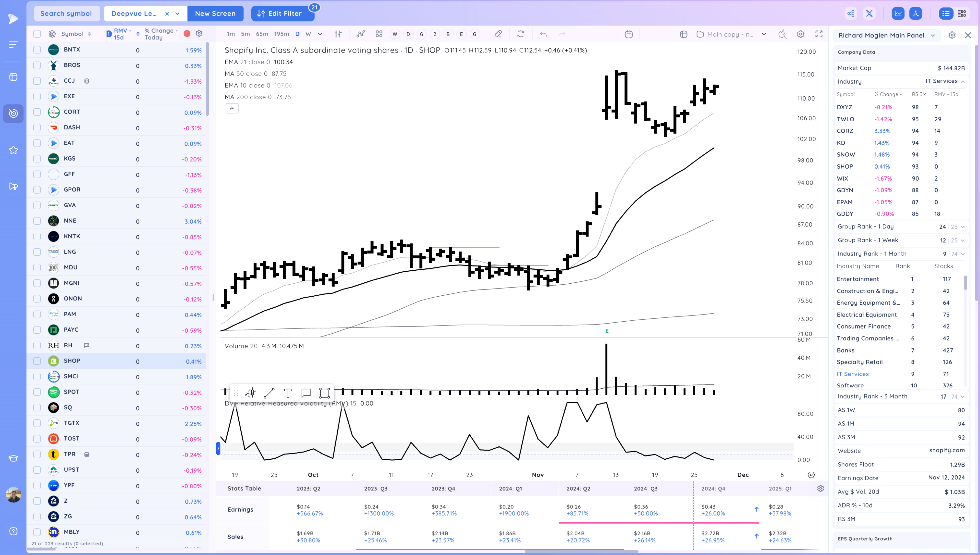Select IT Services in industry rank list
Image resolution: width=980 pixels, height=555 pixels.
(852, 374)
